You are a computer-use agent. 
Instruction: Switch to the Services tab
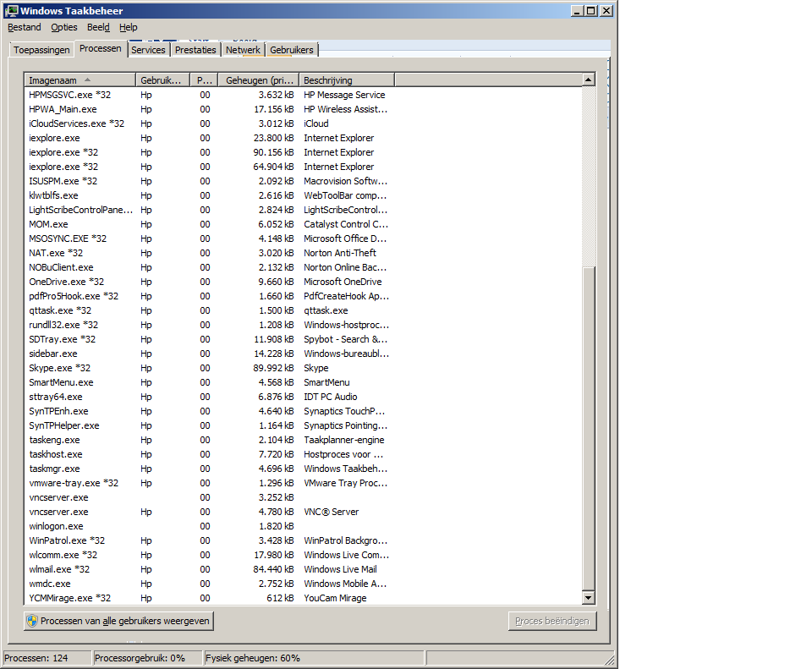pyautogui.click(x=148, y=50)
